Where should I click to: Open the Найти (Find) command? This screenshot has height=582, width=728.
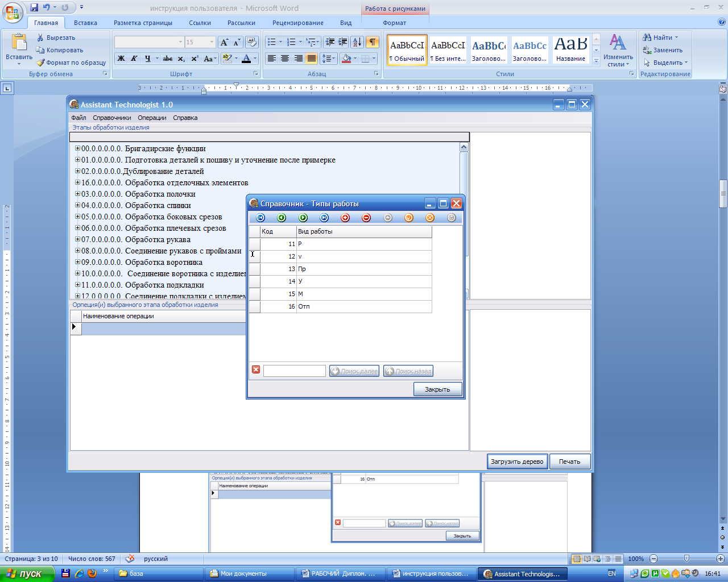tap(660, 38)
